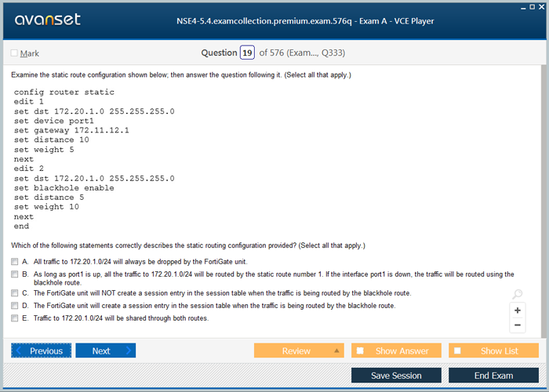Tick answer B about port1 routing
This screenshot has width=549, height=392.
tap(14, 274)
